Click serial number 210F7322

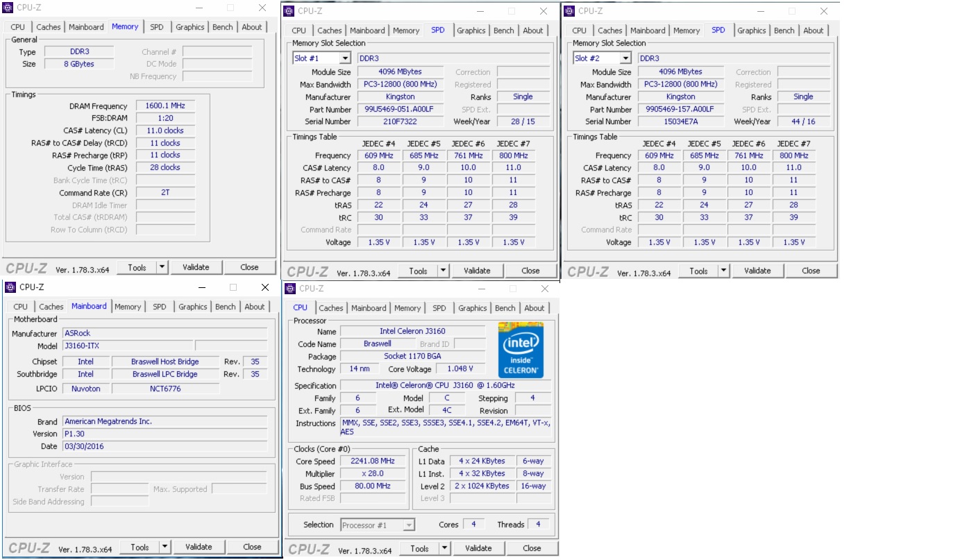(400, 121)
